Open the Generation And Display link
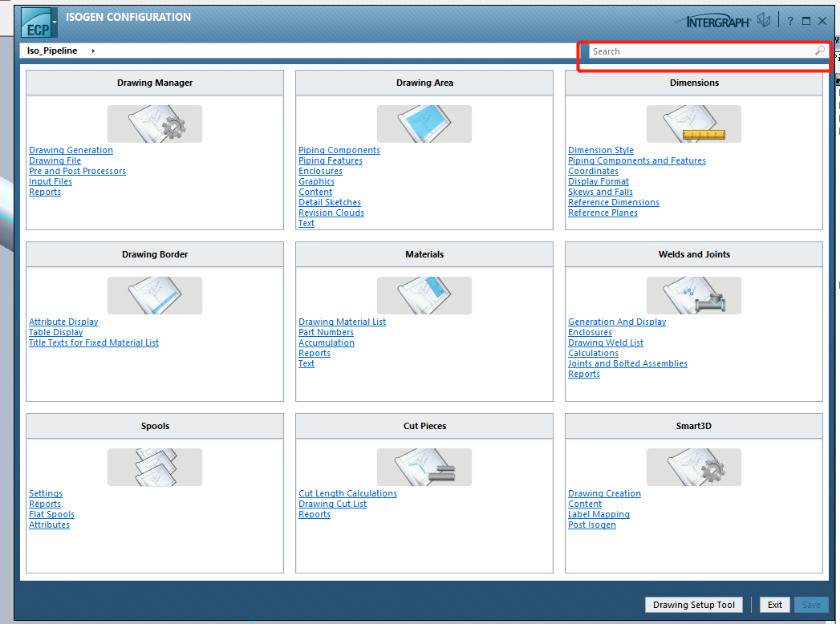840x624 pixels. [x=617, y=322]
